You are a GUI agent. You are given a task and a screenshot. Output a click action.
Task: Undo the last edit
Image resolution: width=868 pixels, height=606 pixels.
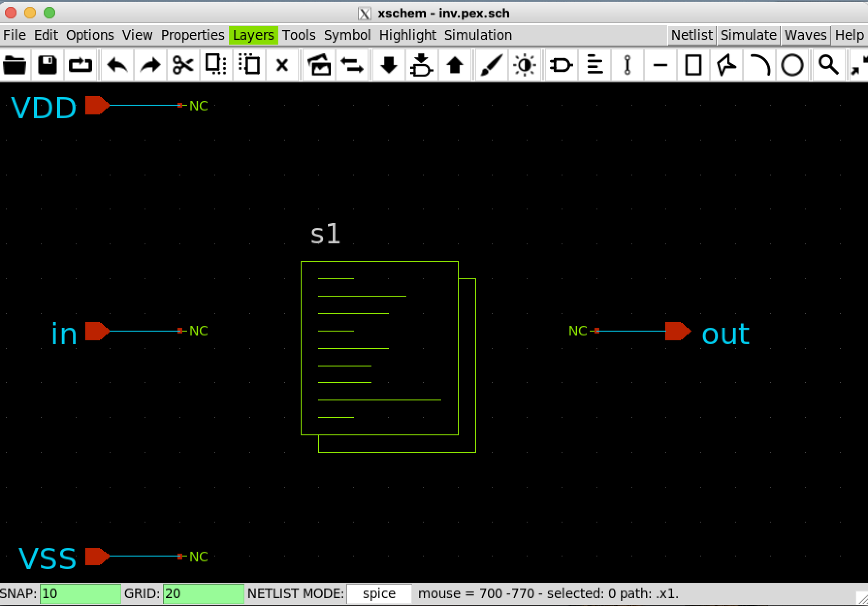pos(116,64)
